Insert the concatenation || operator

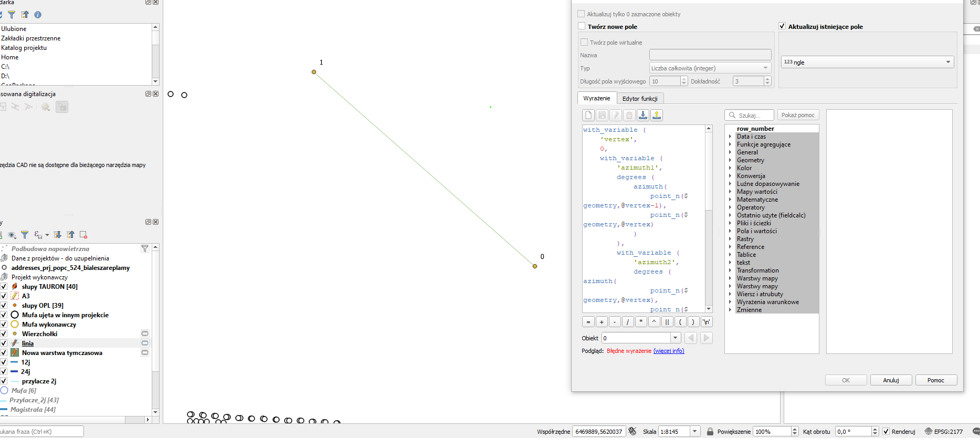click(667, 322)
